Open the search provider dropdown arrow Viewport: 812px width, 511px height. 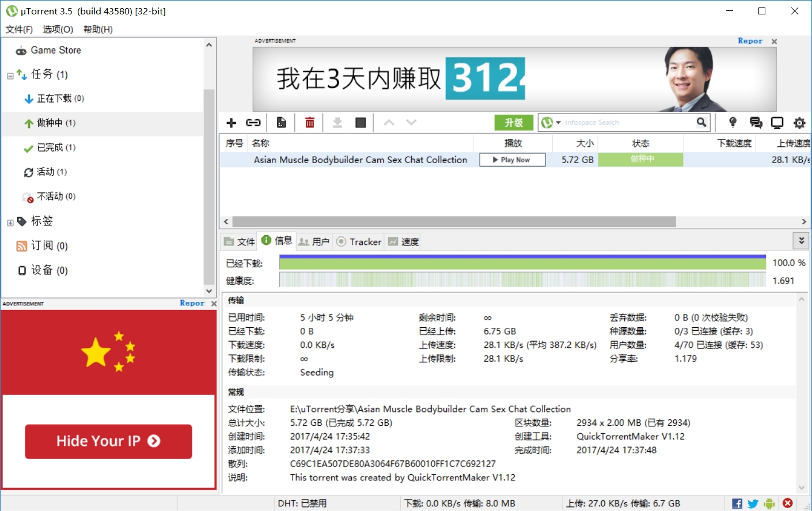558,123
